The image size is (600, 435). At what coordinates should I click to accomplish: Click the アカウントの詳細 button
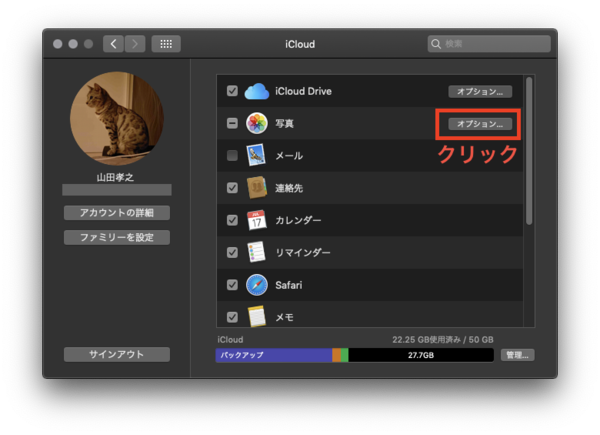[x=117, y=213]
